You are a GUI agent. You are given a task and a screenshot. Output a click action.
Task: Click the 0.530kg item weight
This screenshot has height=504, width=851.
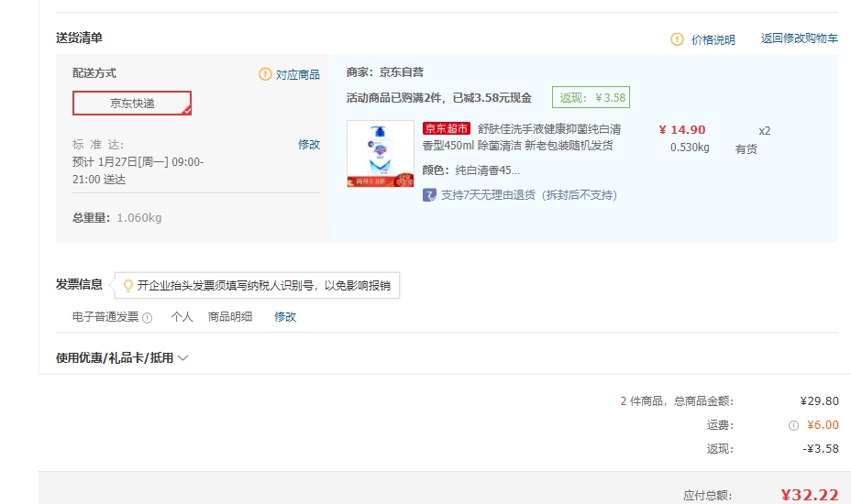690,148
